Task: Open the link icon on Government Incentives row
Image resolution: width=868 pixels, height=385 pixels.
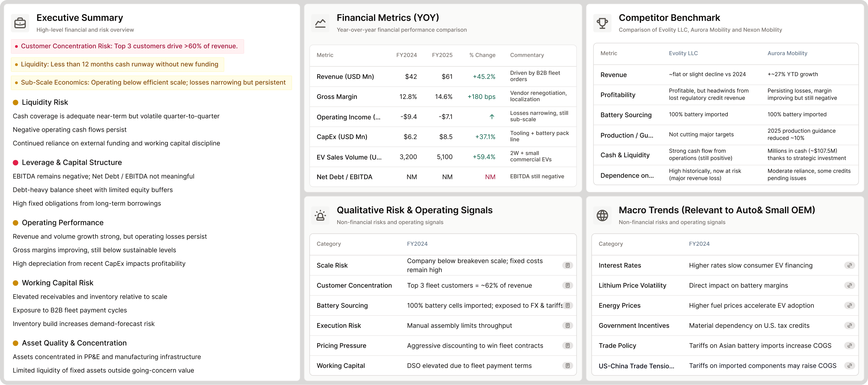Action: coord(849,326)
